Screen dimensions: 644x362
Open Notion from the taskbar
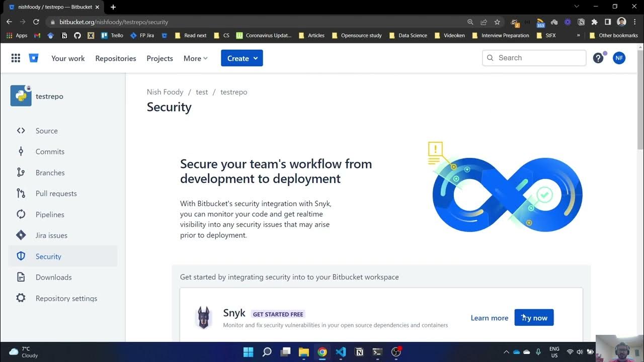(x=359, y=352)
